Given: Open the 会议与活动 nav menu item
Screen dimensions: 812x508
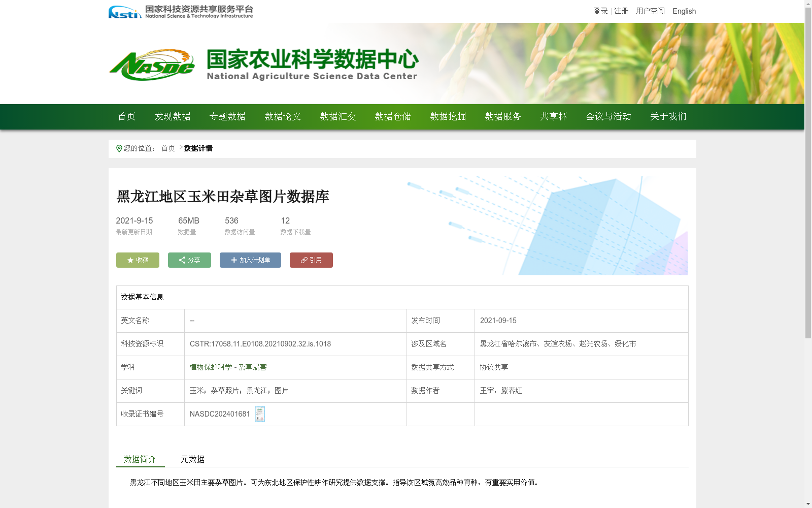Looking at the screenshot, I should [608, 117].
